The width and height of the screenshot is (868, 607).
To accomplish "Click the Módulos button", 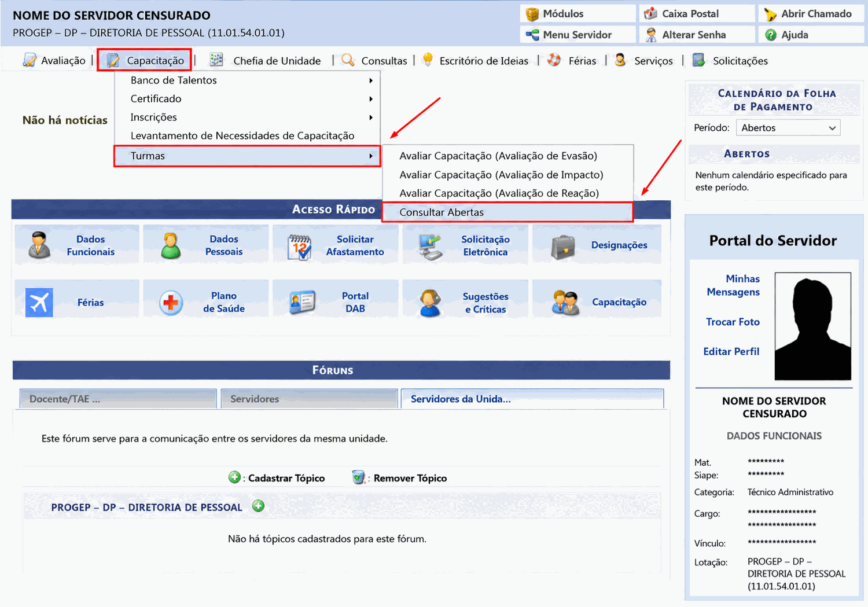I will (578, 14).
